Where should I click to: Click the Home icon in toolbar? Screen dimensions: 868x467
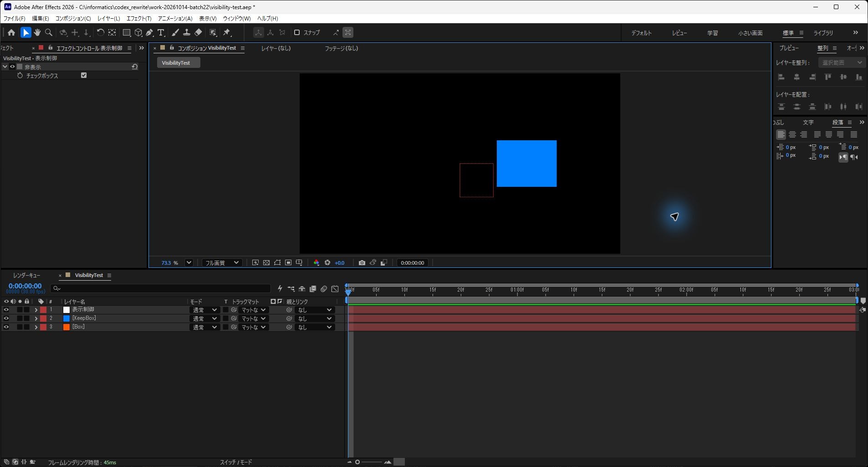pos(11,32)
